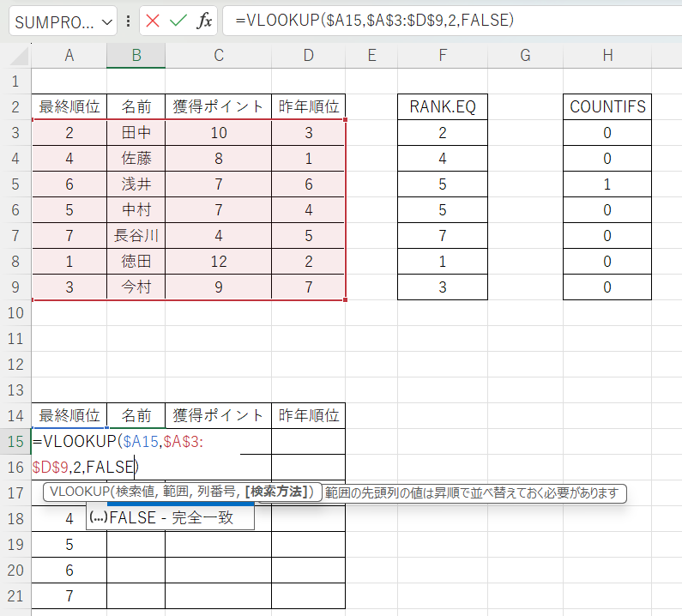Click the RANK.EQ header cell
Screen dimensions: 682x616
[442, 107]
